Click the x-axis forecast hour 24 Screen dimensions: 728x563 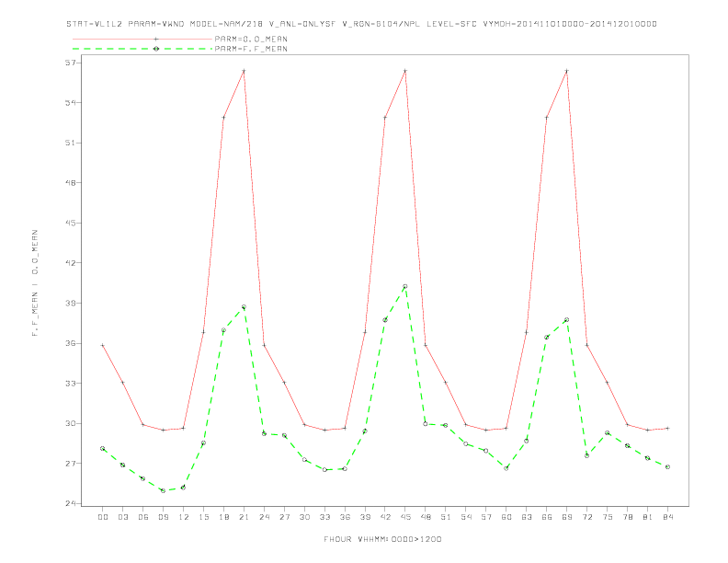pyautogui.click(x=264, y=517)
